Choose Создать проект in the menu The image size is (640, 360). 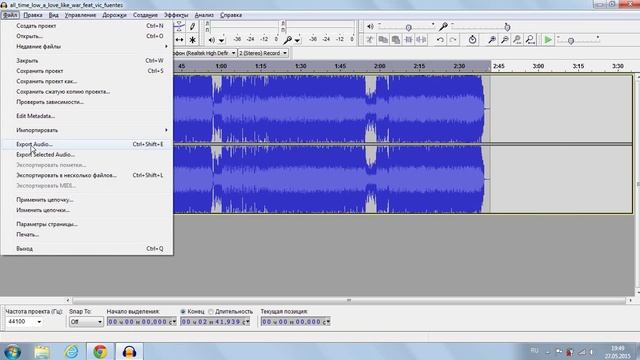[87, 26]
